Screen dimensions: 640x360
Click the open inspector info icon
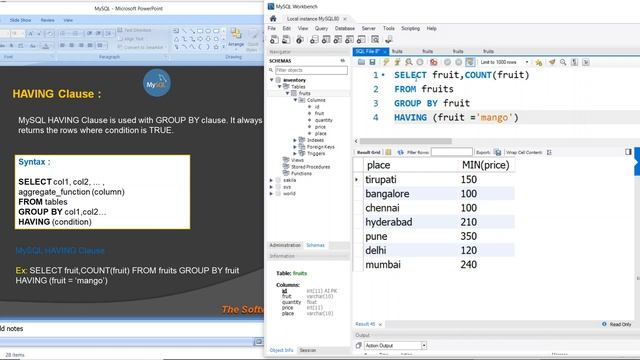point(300,40)
